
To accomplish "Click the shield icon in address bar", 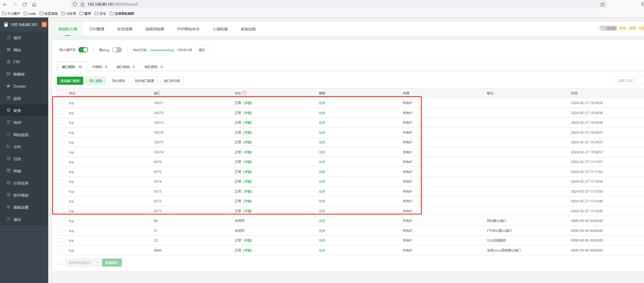I will (75, 4).
